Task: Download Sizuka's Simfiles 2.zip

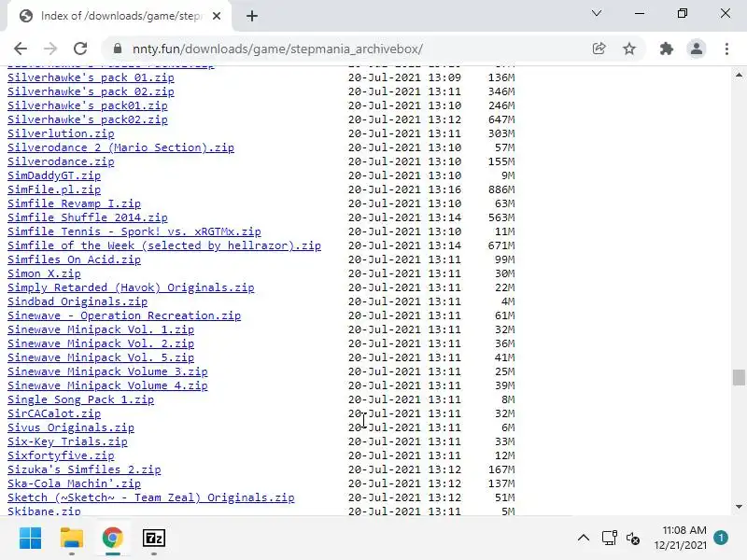Action: 84,469
